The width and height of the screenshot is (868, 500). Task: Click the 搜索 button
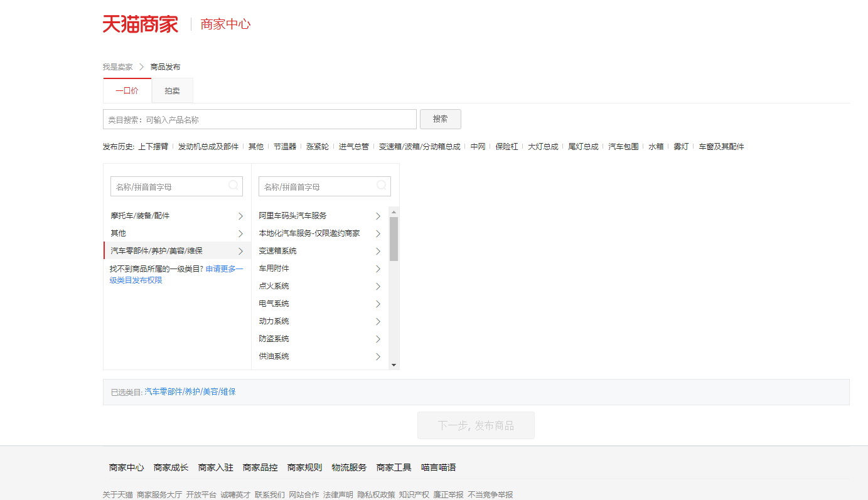[x=441, y=119]
